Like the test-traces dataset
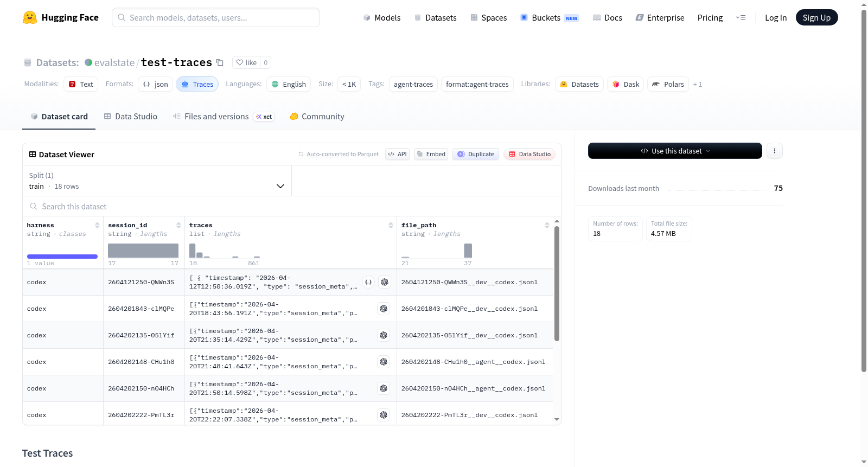Screen dimensions: 868x467 point(246,62)
